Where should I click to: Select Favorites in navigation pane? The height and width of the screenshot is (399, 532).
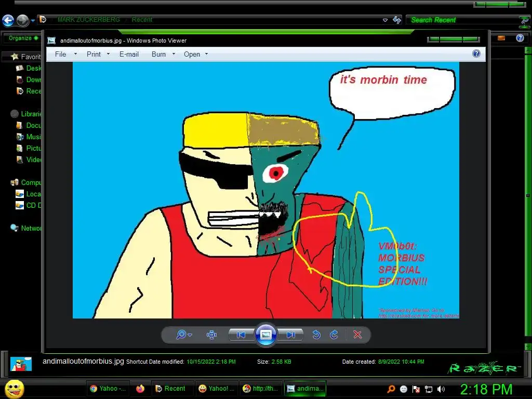[26, 57]
